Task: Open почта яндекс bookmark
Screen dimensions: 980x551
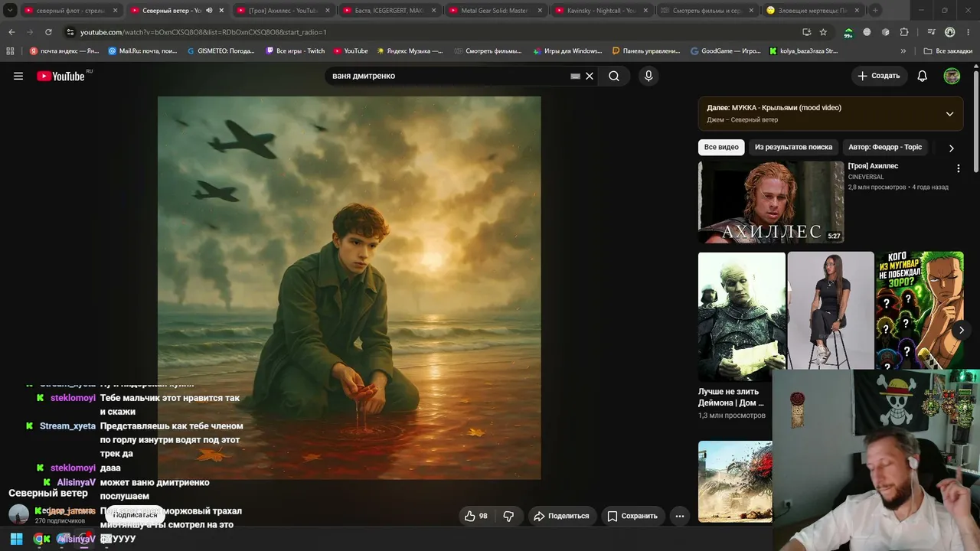Action: point(64,51)
